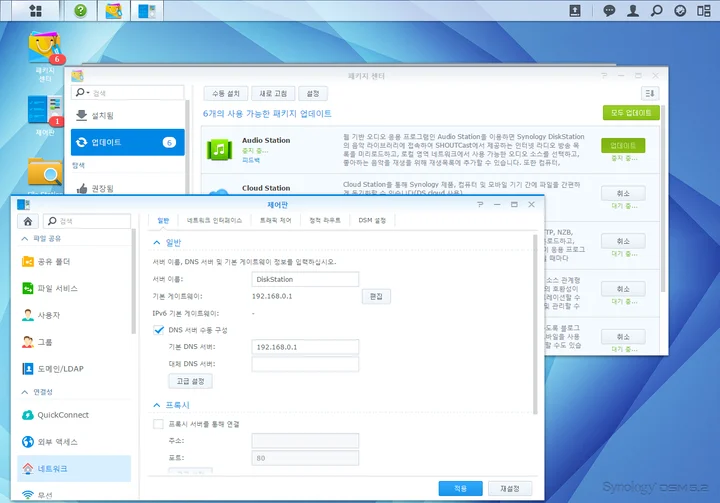720x503 pixels.
Task: Open the DSM main menu icon
Action: coord(36,11)
